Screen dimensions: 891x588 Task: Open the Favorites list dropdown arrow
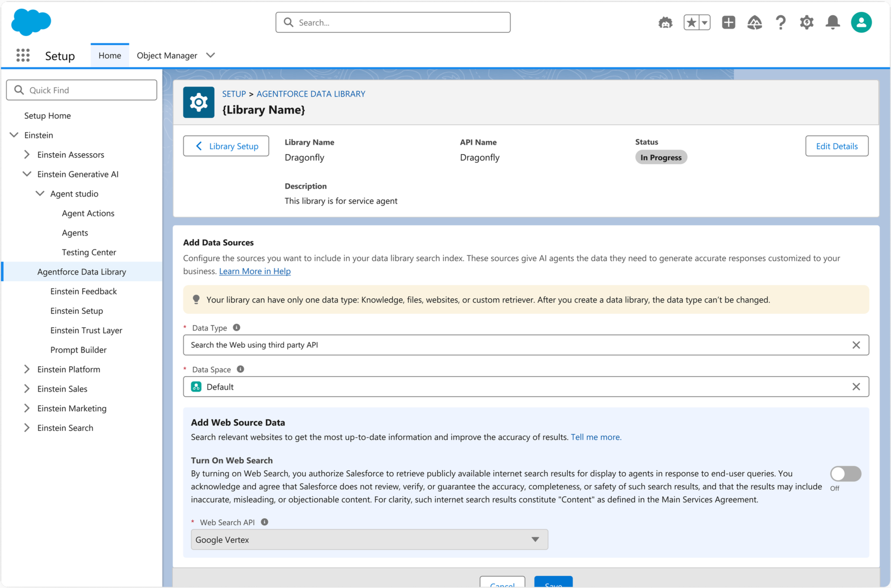704,22
